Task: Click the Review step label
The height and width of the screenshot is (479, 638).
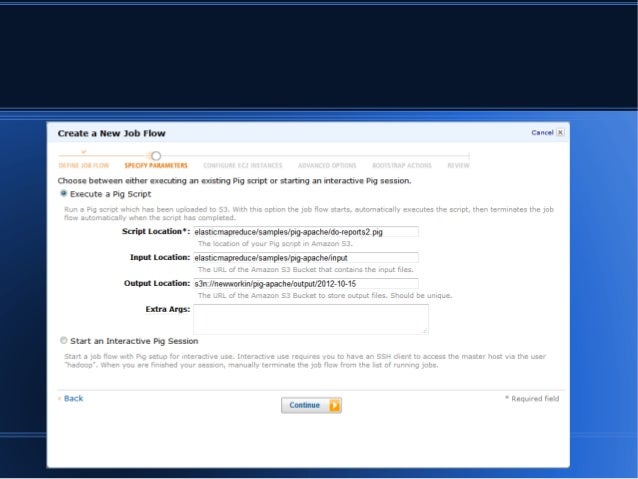Action: 459,166
